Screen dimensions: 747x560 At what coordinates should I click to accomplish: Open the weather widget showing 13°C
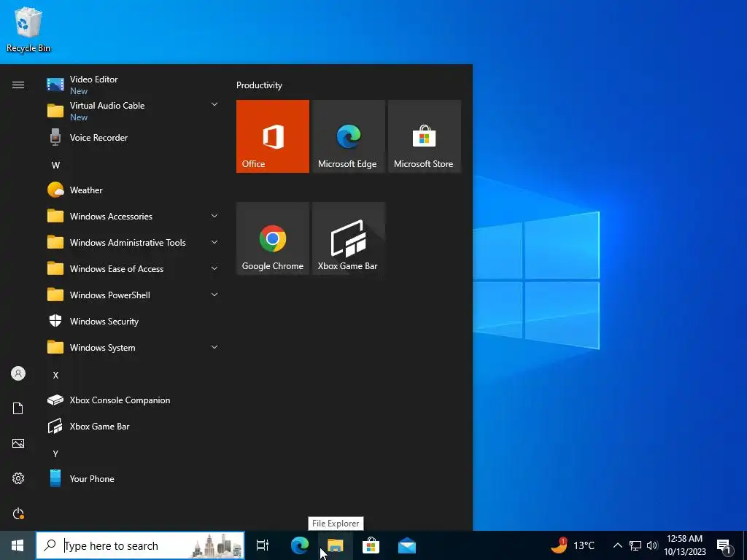click(573, 545)
